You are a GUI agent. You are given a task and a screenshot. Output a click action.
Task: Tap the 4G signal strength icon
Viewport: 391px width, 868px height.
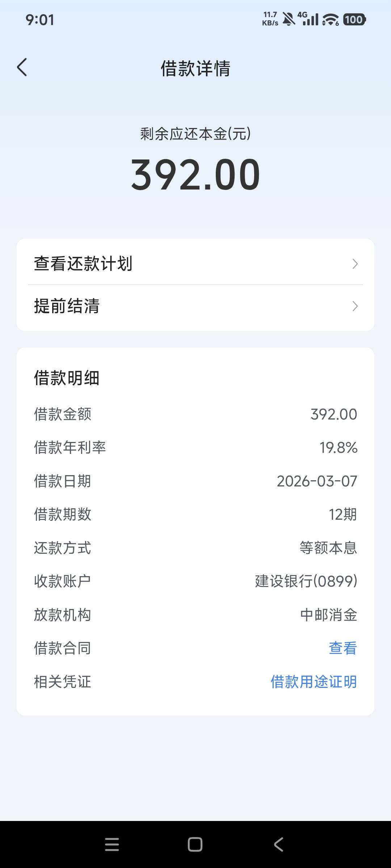tap(308, 19)
